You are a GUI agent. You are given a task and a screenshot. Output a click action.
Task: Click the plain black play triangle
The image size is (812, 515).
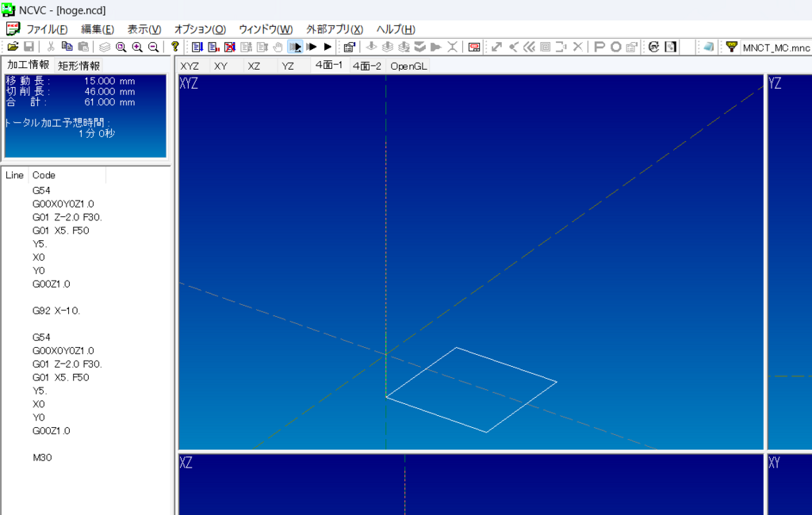(327, 47)
